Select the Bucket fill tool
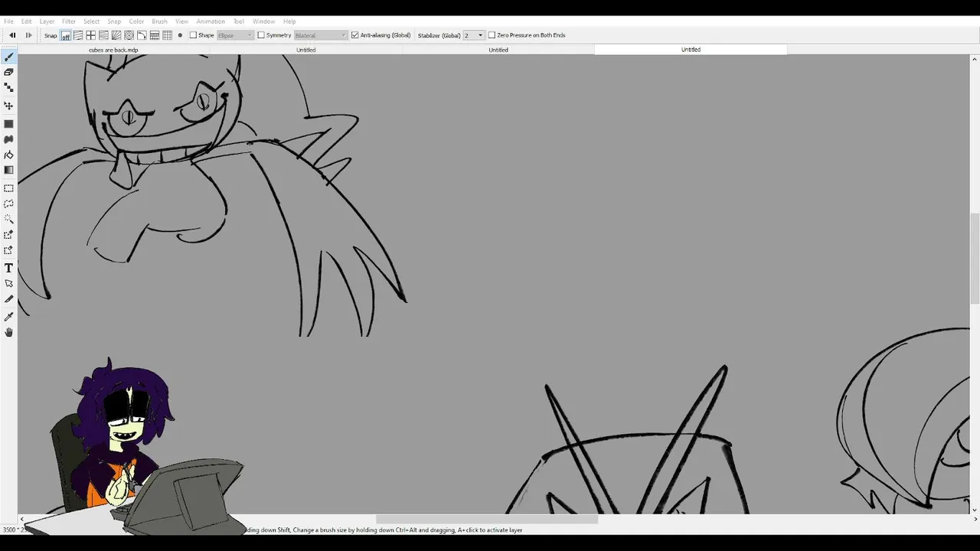Screen dimensions: 980x551 [x=8, y=155]
